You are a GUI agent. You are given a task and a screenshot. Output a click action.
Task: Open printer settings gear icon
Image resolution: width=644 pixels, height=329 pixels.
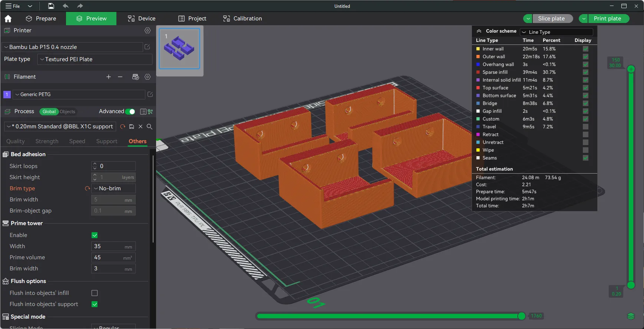pyautogui.click(x=148, y=30)
